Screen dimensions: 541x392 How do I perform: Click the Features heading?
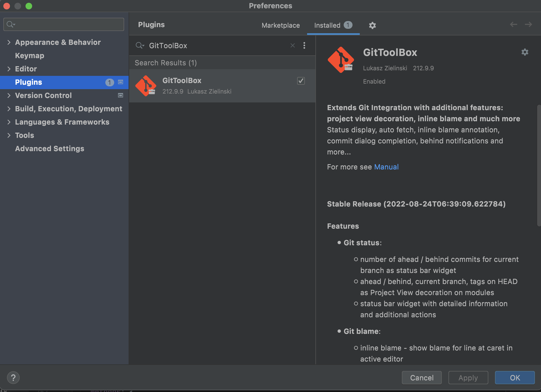(x=343, y=226)
